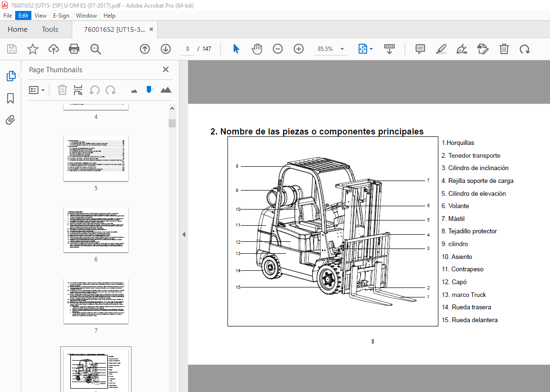Delete selected thumbnail pages
Image resolution: width=550 pixels, height=392 pixels.
pyautogui.click(x=62, y=90)
